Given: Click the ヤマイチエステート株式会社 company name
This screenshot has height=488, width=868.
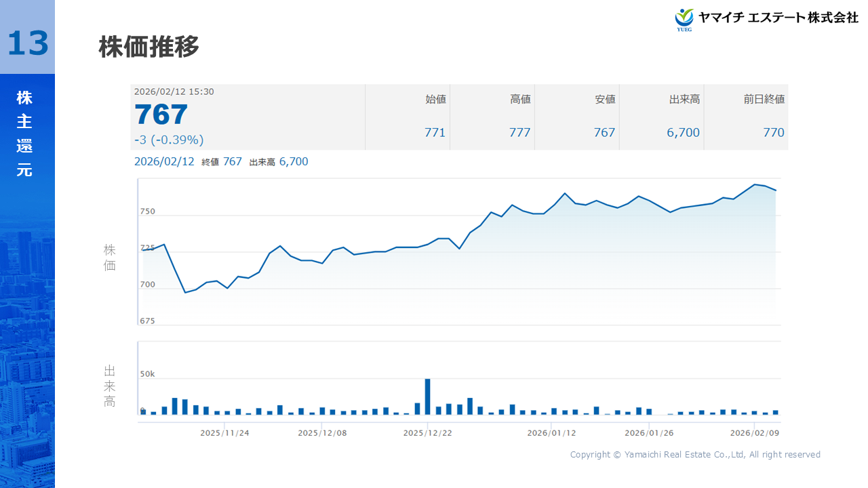Looking at the screenshot, I should [x=778, y=18].
